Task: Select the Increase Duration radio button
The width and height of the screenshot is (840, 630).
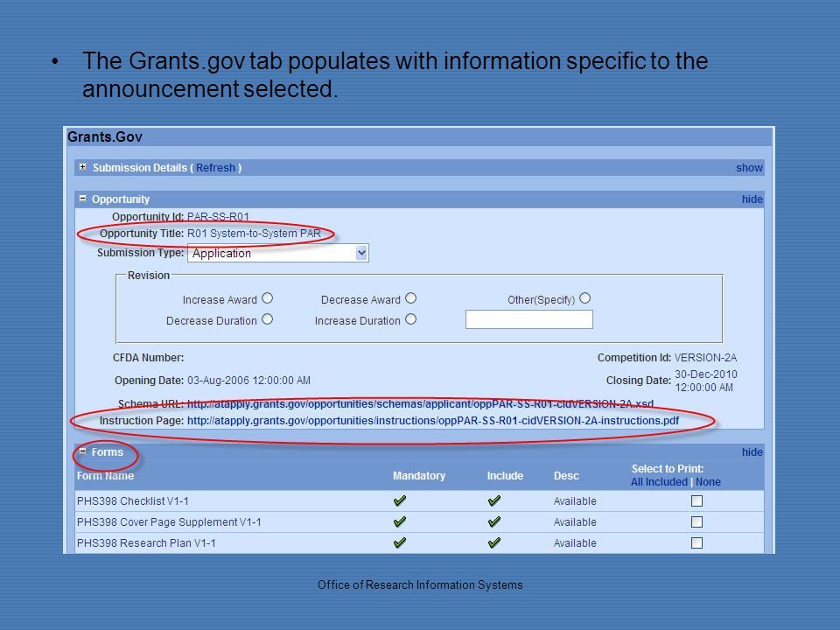Action: tap(411, 319)
